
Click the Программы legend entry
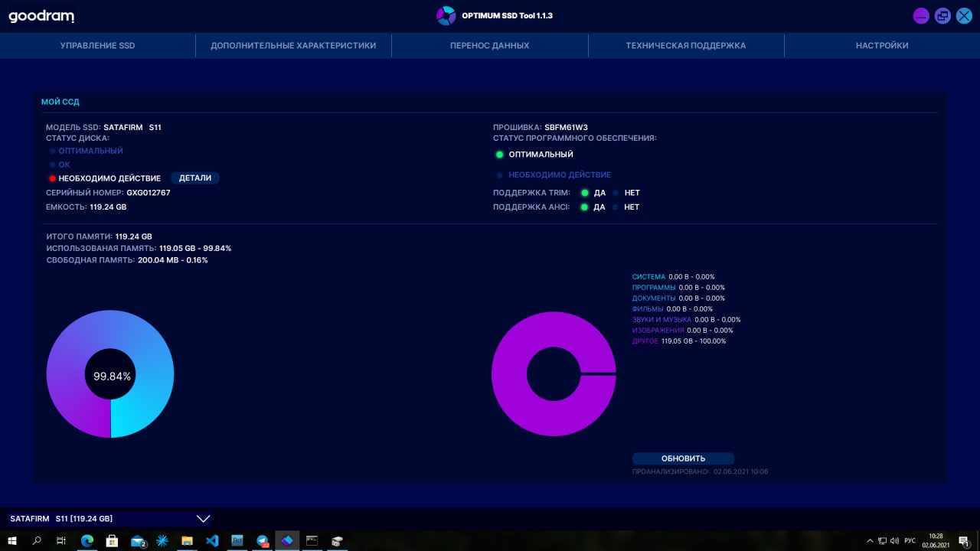[x=678, y=288]
